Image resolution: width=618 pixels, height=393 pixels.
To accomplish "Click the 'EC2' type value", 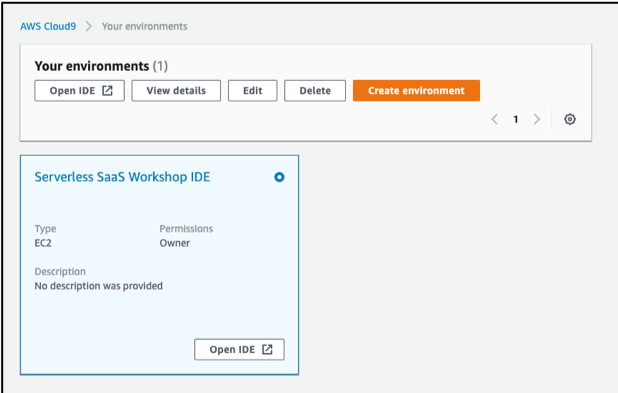I will 43,243.
